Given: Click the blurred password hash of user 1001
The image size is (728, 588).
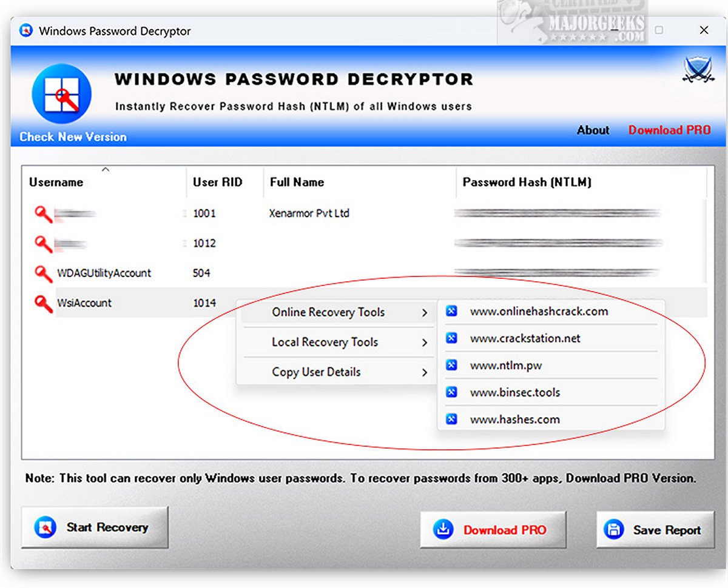Looking at the screenshot, I should pos(558,213).
